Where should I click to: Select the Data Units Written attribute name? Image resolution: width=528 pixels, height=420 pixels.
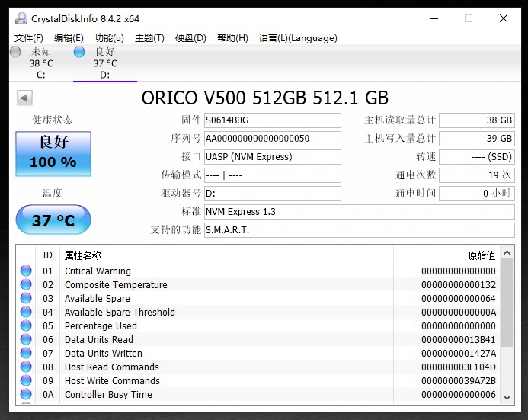pyautogui.click(x=104, y=353)
